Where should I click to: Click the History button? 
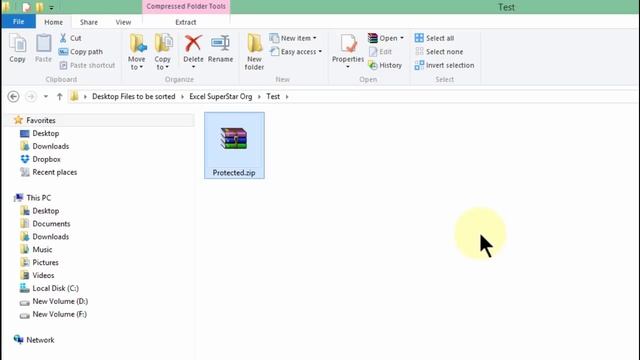pos(385,65)
